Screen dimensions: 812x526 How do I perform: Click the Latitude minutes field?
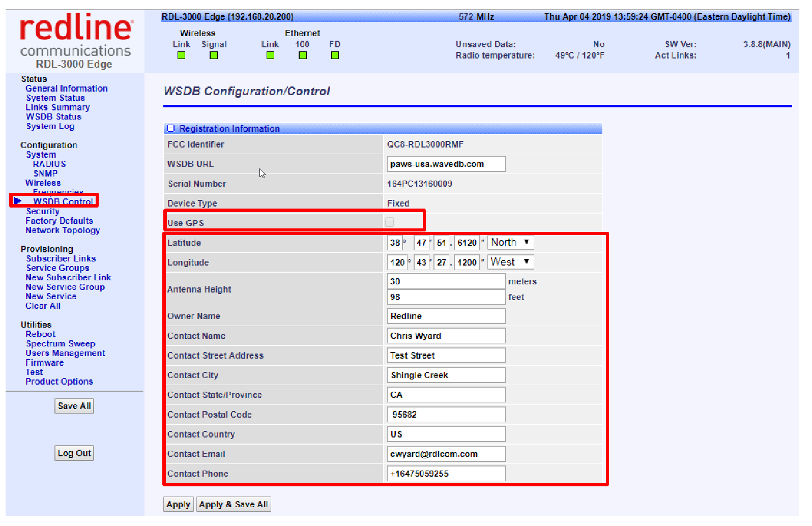(x=421, y=243)
